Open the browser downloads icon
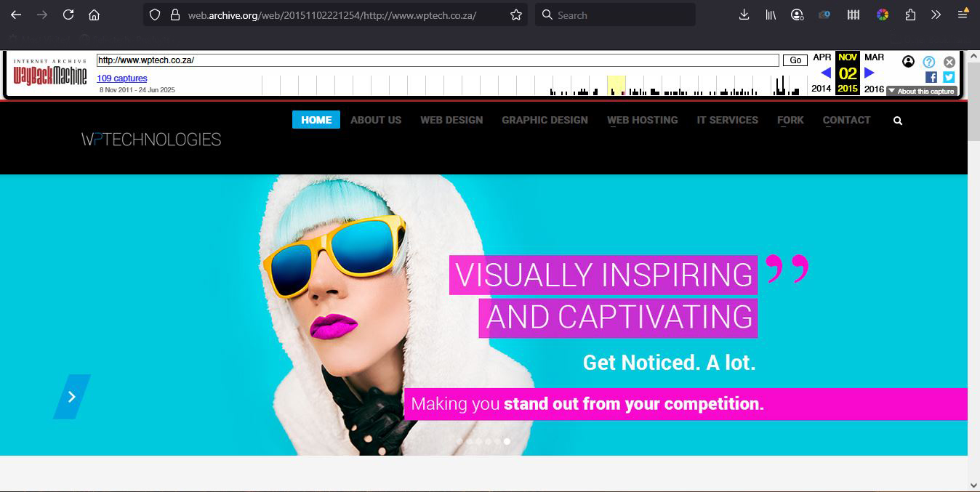 point(744,15)
